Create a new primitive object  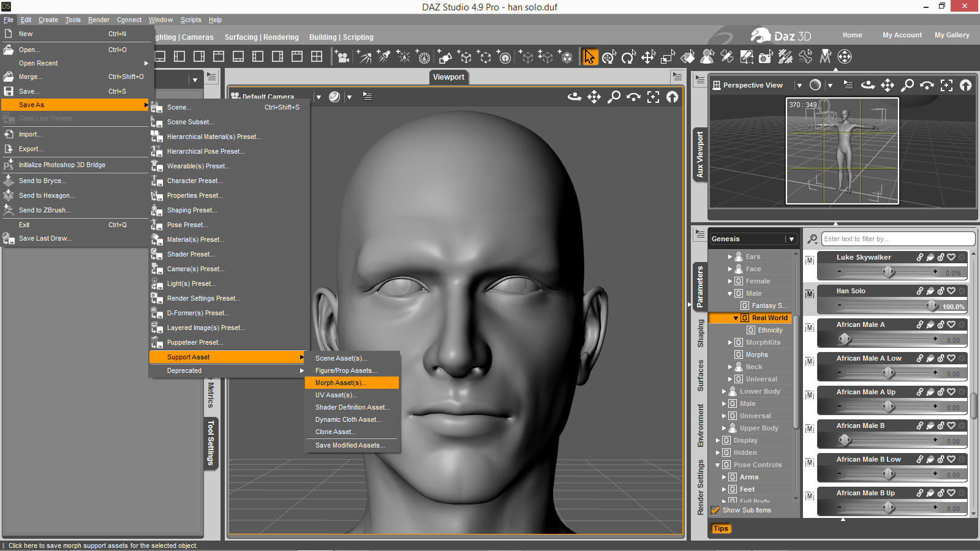click(445, 57)
